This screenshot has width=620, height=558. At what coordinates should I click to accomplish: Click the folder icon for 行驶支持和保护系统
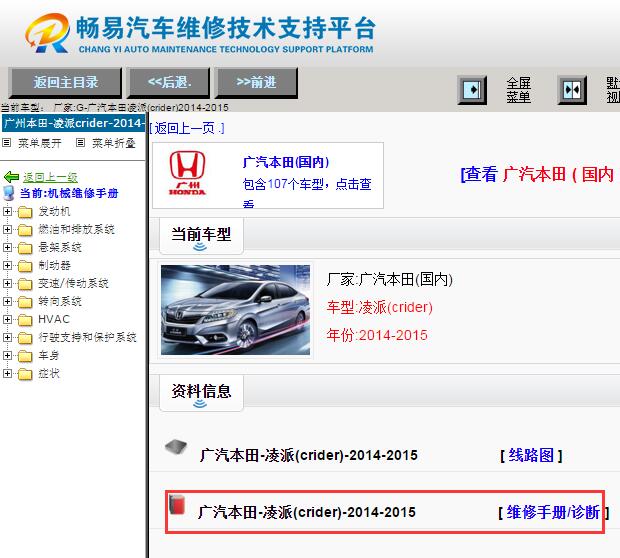pyautogui.click(x=25, y=338)
